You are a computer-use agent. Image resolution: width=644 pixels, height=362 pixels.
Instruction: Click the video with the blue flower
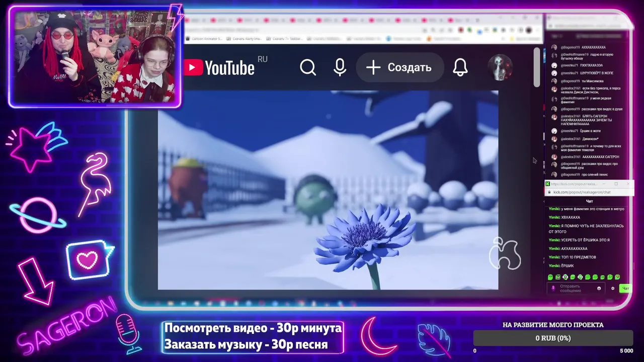(328, 190)
